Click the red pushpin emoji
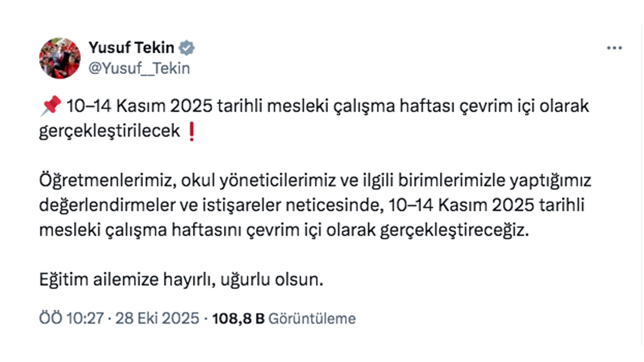 pos(50,107)
